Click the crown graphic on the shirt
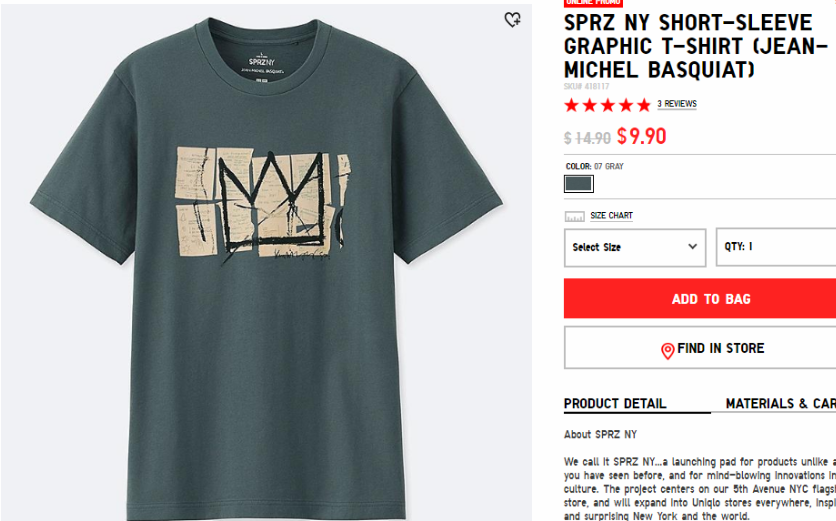The image size is (836, 521). pyautogui.click(x=271, y=203)
